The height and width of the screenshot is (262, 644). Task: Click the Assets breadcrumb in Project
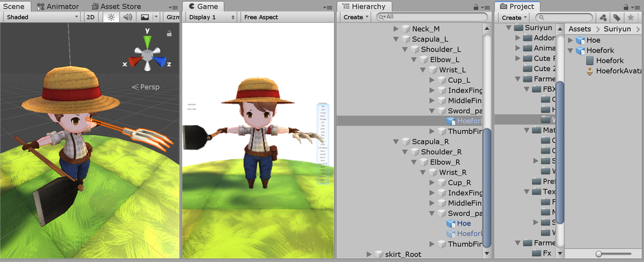(x=579, y=29)
